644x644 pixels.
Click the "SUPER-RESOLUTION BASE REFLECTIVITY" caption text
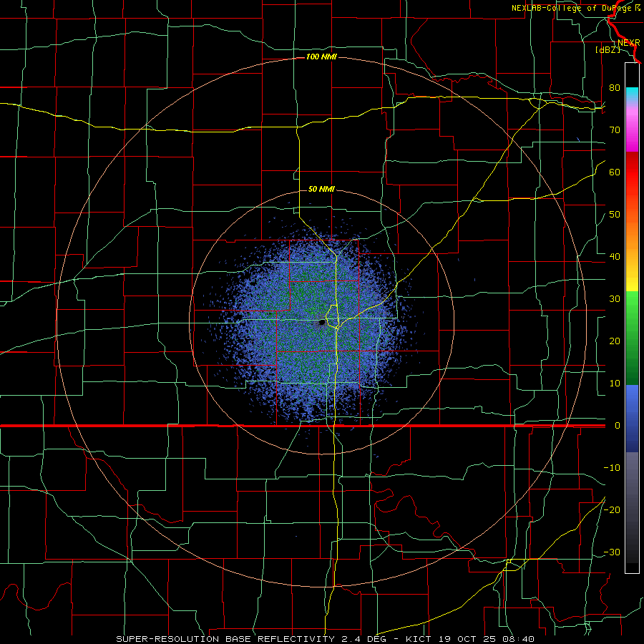click(x=224, y=639)
